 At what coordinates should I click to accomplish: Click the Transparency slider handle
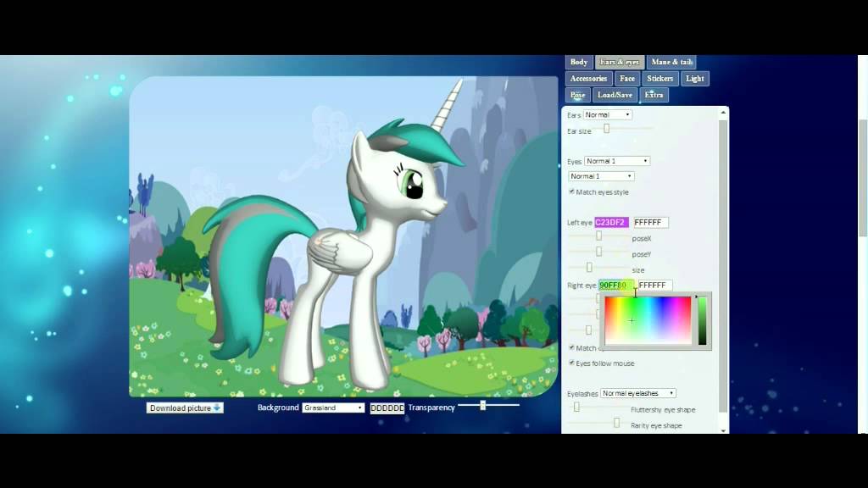482,405
